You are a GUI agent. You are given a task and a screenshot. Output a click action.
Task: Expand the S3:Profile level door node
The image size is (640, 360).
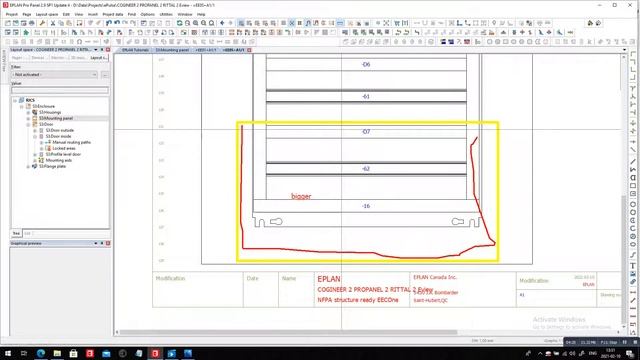pos(35,155)
